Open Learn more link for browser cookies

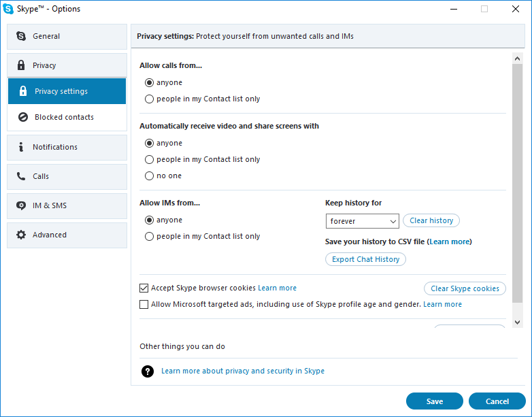[x=277, y=288]
